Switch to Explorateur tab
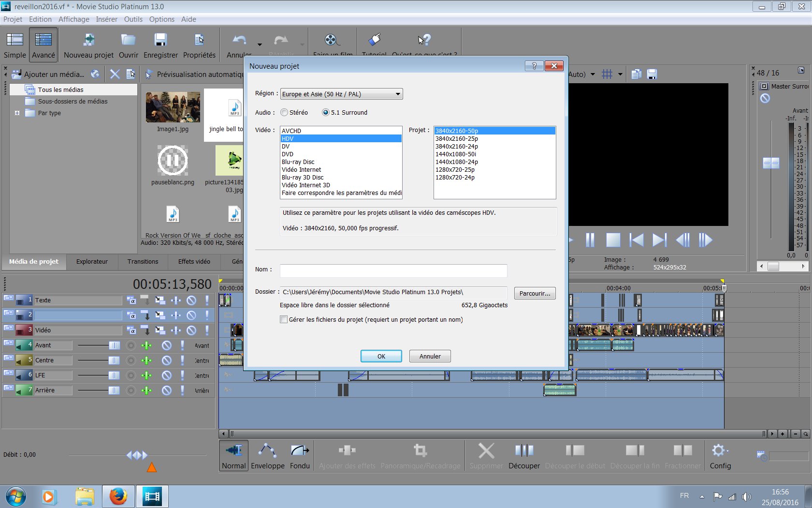 pyautogui.click(x=92, y=262)
